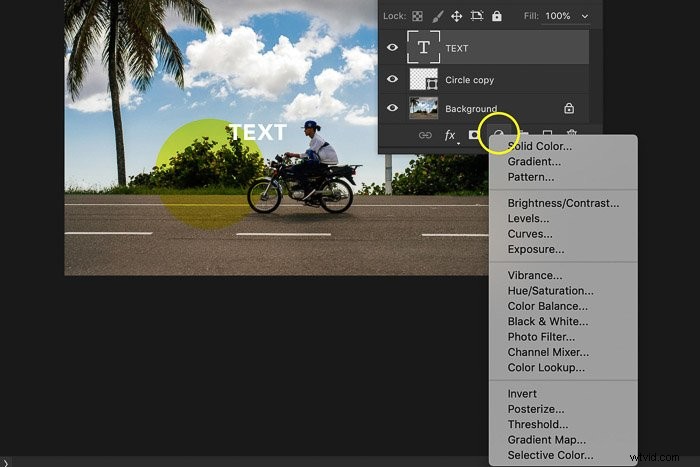Image resolution: width=700 pixels, height=467 pixels.
Task: Choose Pattern... fill layer option
Action: tap(530, 177)
